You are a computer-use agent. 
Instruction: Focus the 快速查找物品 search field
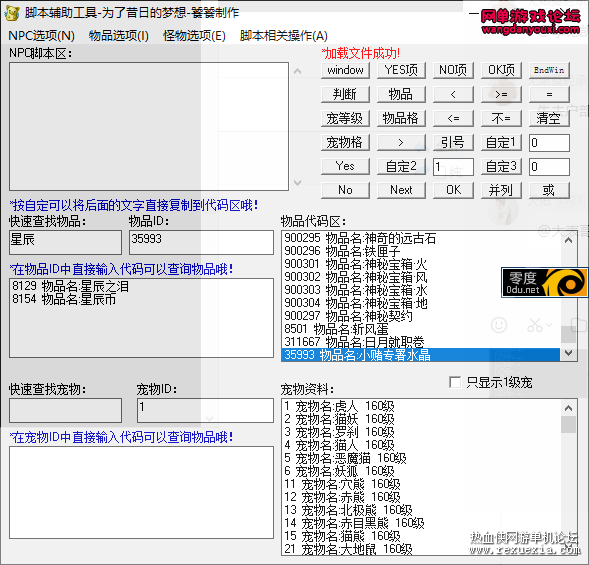click(65, 242)
